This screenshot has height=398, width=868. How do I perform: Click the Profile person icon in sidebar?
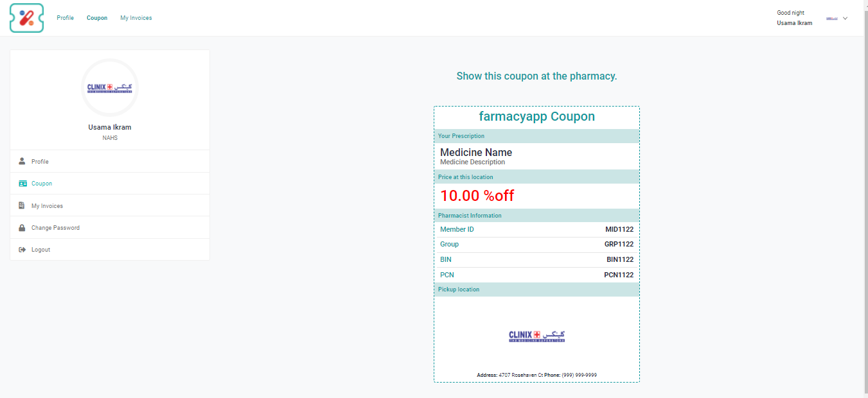tap(22, 161)
